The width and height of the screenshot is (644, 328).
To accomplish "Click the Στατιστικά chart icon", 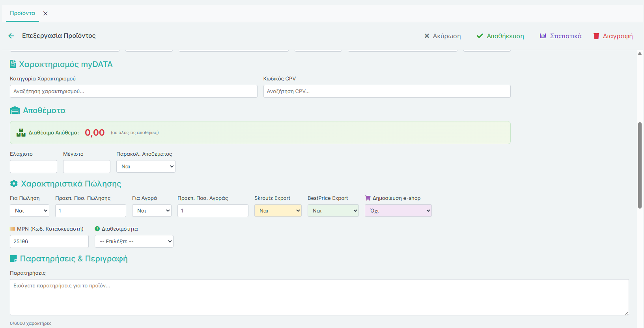I will tap(543, 36).
